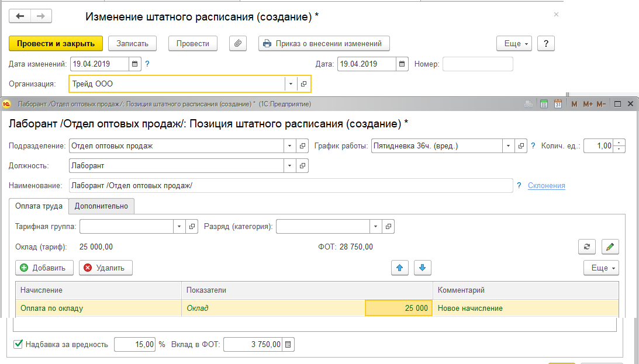Select the Оплата труда tab
This screenshot has width=639, height=364.
(x=39, y=206)
